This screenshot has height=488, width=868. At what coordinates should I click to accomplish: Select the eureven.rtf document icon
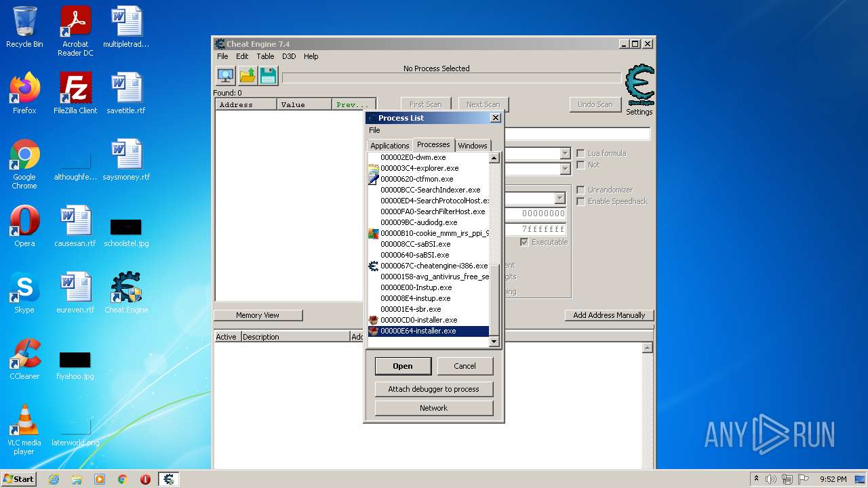pyautogui.click(x=75, y=293)
